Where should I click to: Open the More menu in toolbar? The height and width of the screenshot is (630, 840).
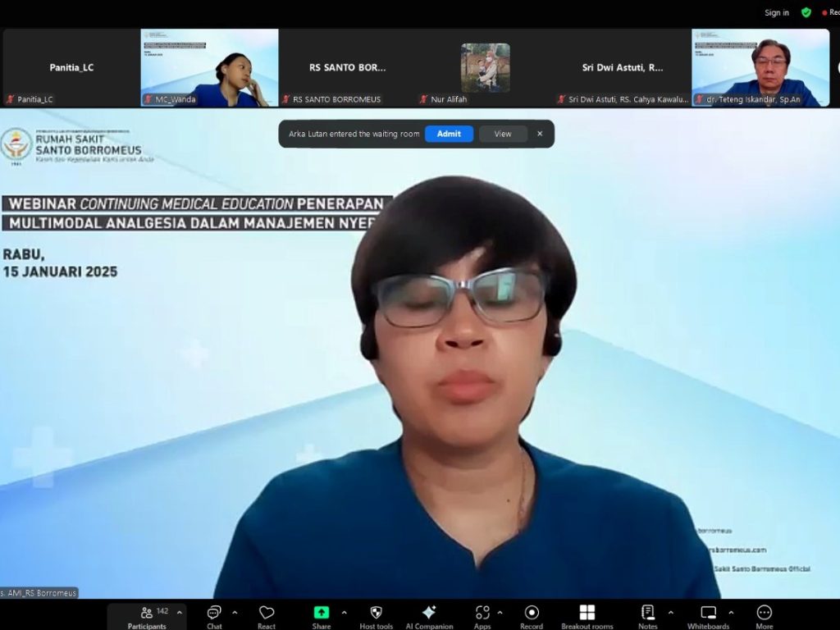coord(765,613)
